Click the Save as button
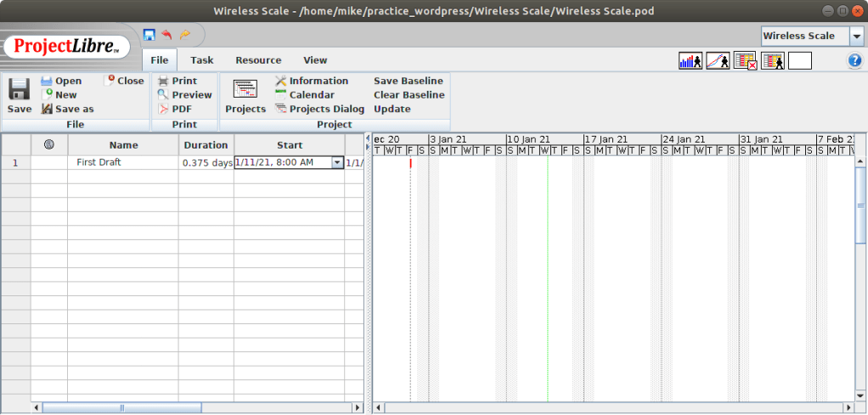Viewport: 868px width, 415px height. (x=74, y=109)
